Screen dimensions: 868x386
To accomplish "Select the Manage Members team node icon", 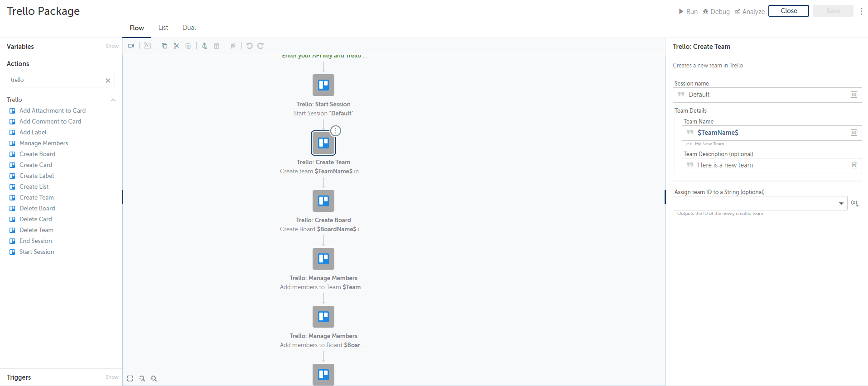I will click(x=323, y=259).
